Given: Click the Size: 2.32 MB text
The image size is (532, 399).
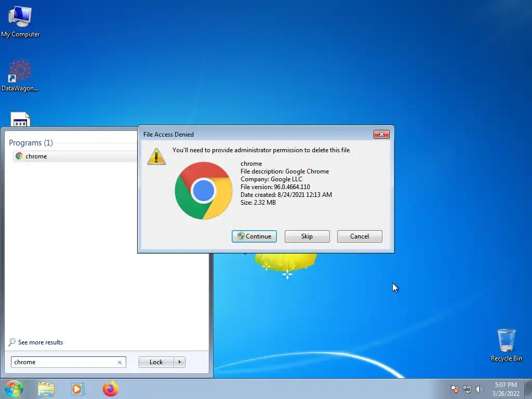Looking at the screenshot, I should [258, 203].
